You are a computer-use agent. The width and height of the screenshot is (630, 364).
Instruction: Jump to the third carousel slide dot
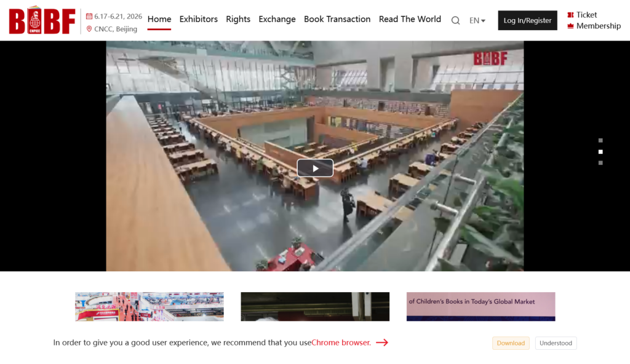point(600,163)
